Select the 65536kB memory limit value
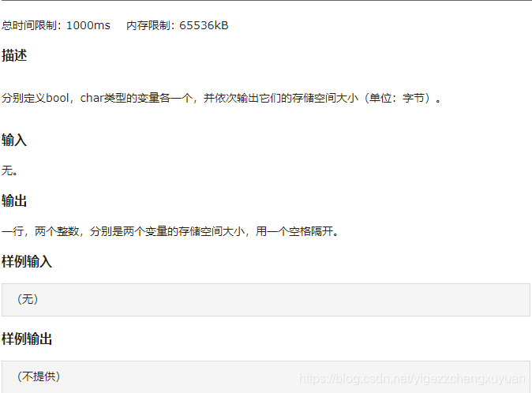Screen dimensions: 532x393 [x=204, y=25]
